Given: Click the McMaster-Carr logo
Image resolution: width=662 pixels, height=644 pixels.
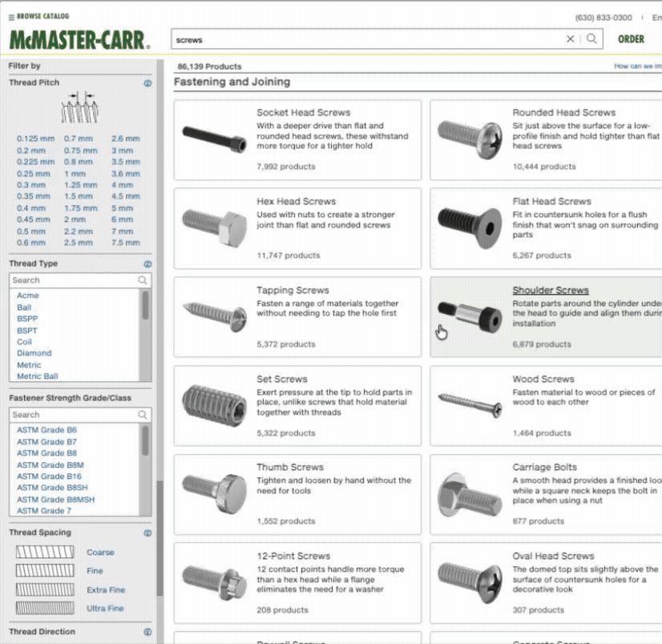Looking at the screenshot, I should pos(78,38).
